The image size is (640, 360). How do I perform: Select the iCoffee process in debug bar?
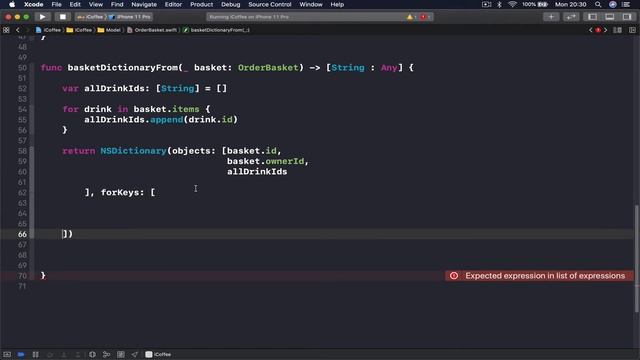[158, 355]
